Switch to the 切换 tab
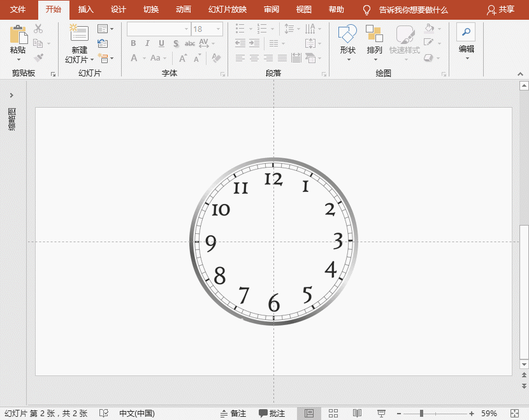The width and height of the screenshot is (529, 420). [x=151, y=10]
